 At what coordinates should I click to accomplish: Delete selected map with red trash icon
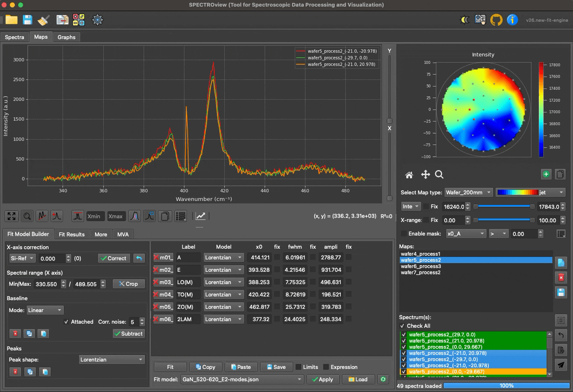coord(560,278)
